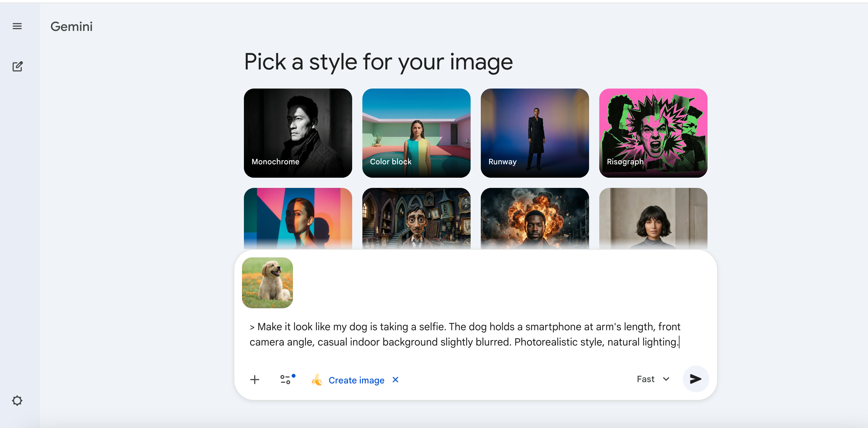Click the Gemini heading
Image resolution: width=868 pixels, height=428 pixels.
(x=71, y=26)
